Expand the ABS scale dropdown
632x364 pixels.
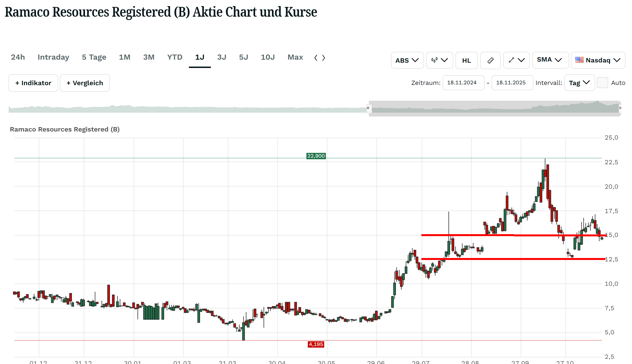coord(407,60)
